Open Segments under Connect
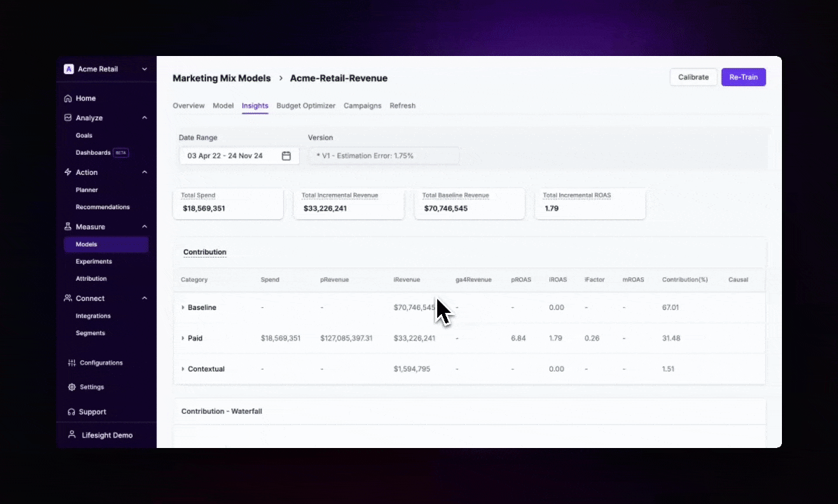The height and width of the screenshot is (504, 838). (90, 333)
